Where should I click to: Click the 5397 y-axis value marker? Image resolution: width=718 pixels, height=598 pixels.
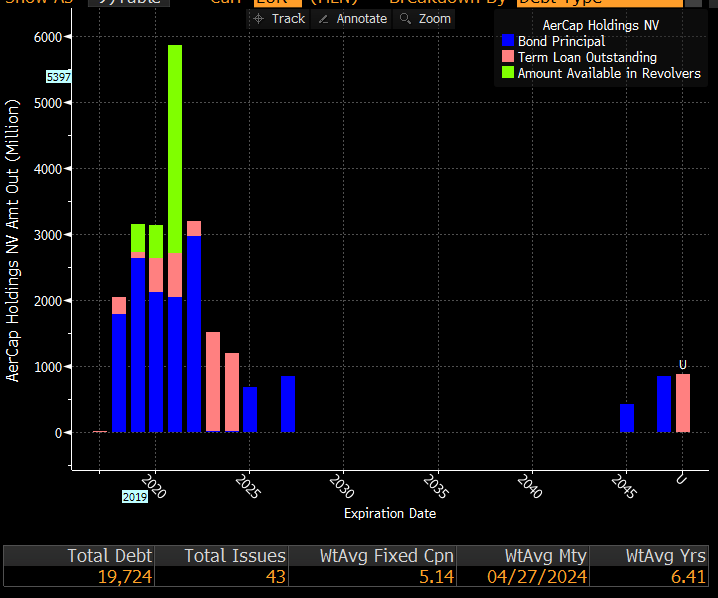click(59, 77)
